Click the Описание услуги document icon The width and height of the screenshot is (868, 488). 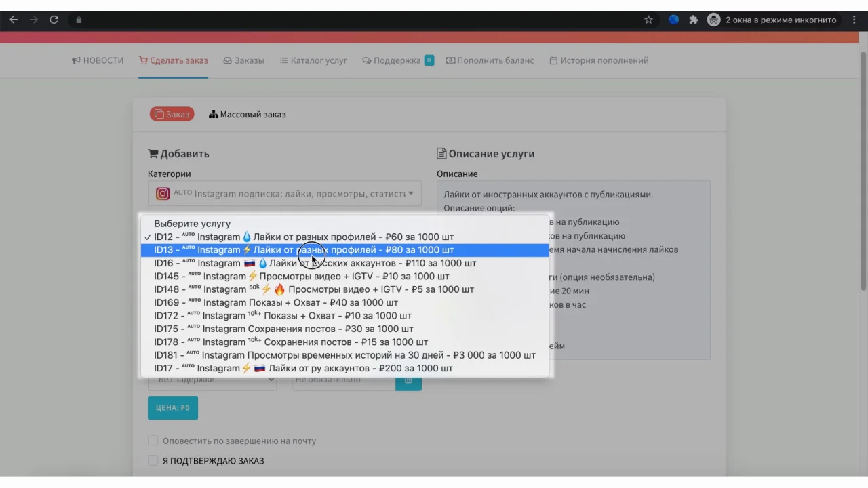[441, 154]
